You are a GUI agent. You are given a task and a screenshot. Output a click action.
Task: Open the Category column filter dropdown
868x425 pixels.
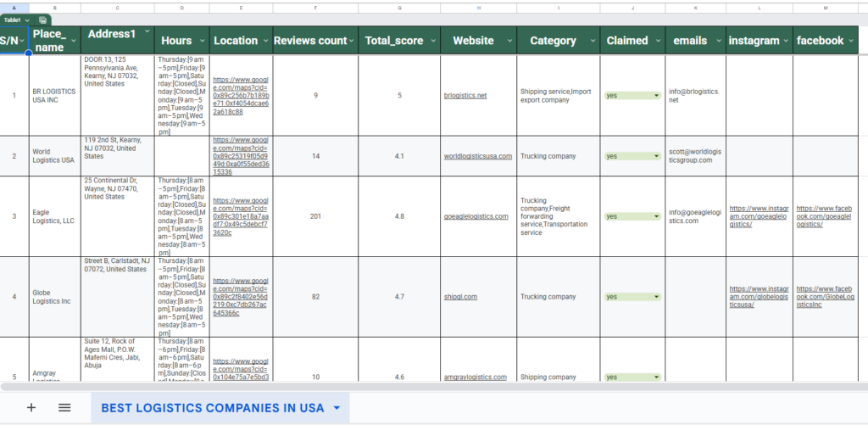click(x=593, y=41)
